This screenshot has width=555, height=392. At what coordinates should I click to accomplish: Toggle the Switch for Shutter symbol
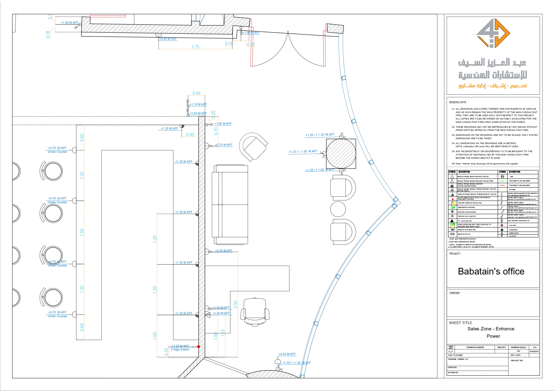click(x=453, y=230)
